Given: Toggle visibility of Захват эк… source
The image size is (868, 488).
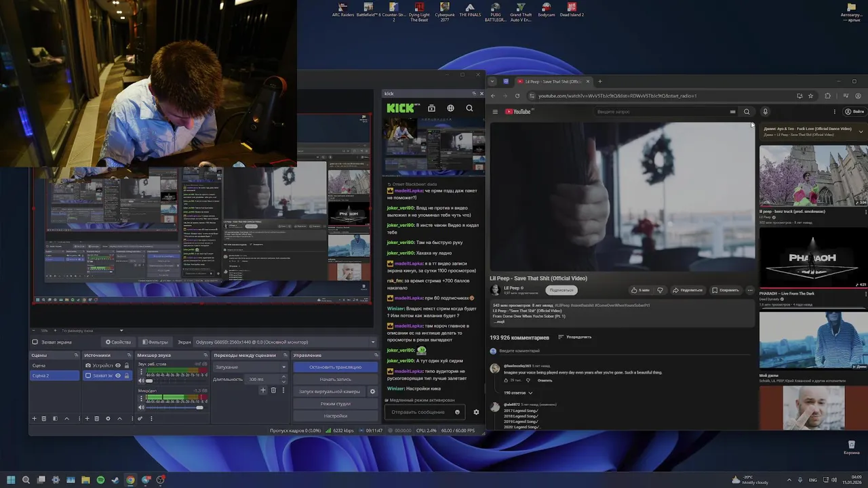Looking at the screenshot, I should pos(118,375).
